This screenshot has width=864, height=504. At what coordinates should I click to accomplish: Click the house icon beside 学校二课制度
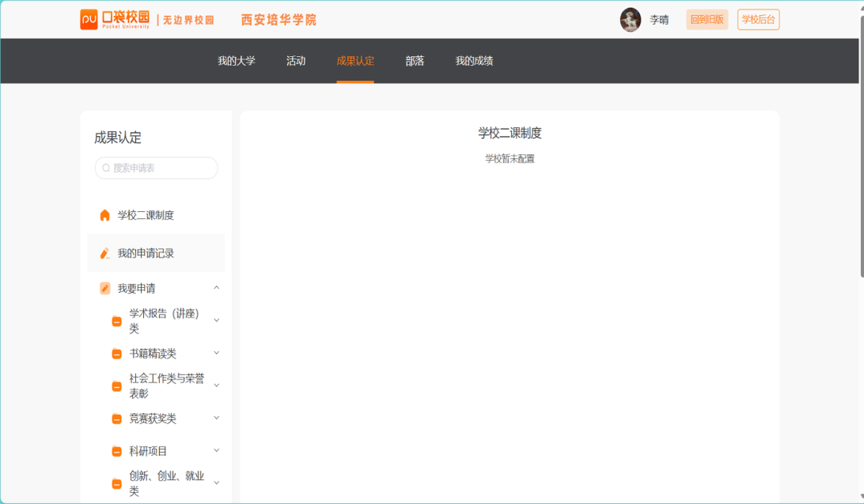(105, 215)
